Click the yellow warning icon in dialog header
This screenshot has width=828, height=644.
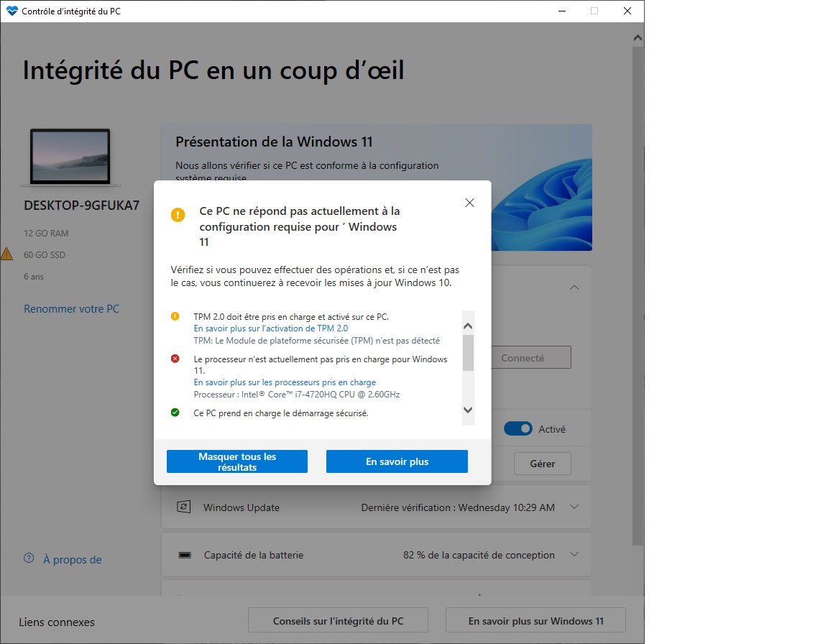point(178,215)
